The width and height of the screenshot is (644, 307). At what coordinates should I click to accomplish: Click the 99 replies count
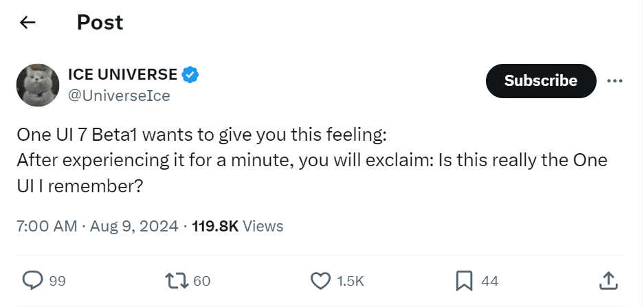click(58, 281)
